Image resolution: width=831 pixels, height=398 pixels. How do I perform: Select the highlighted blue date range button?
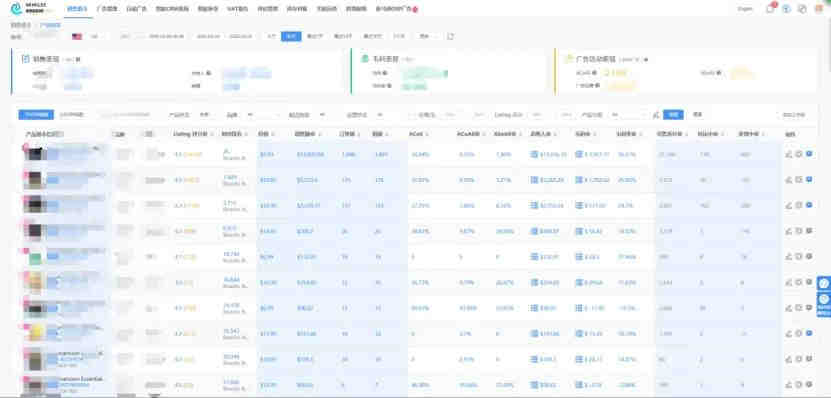[x=291, y=37]
